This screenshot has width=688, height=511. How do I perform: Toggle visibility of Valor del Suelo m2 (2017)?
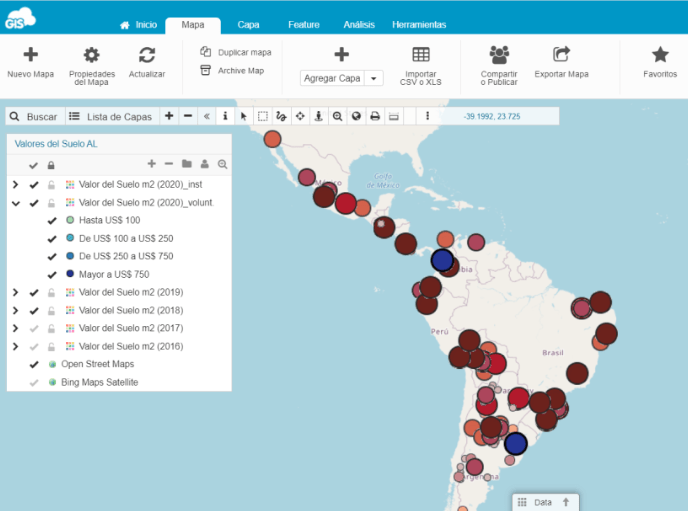34,328
